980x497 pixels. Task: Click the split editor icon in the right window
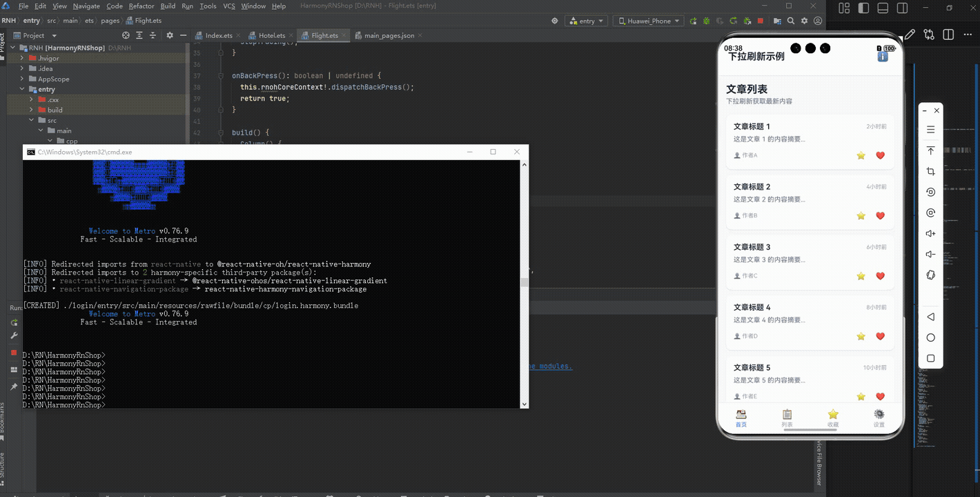click(x=949, y=35)
